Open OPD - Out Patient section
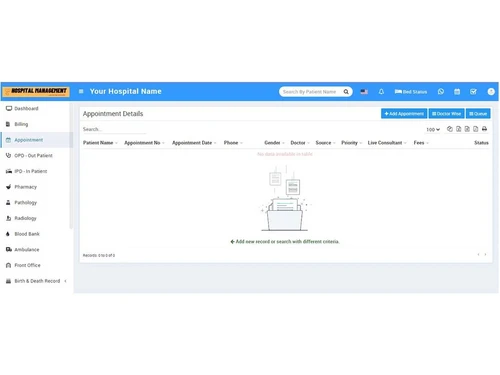500x375 pixels. pos(33,156)
